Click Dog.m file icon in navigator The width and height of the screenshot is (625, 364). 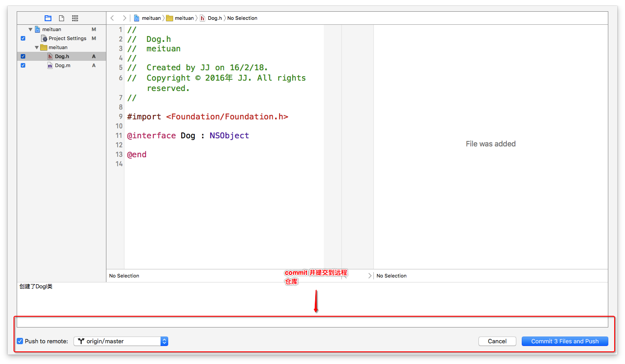coord(50,65)
